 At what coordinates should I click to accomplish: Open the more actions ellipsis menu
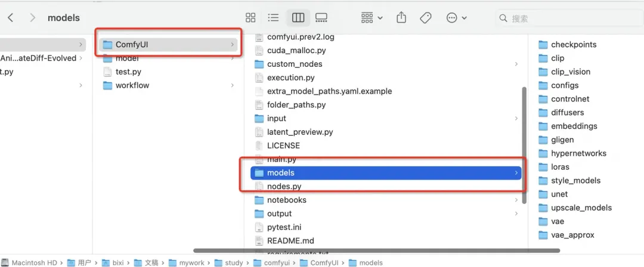click(457, 18)
